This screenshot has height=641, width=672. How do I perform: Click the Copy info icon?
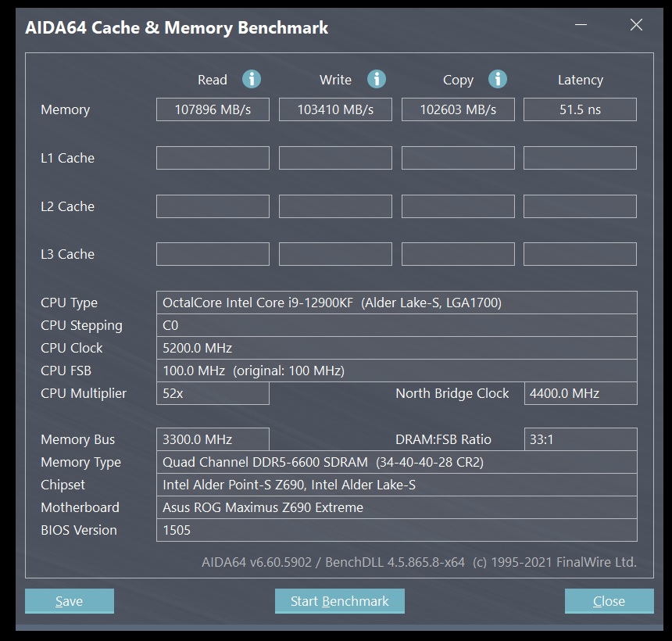[498, 79]
